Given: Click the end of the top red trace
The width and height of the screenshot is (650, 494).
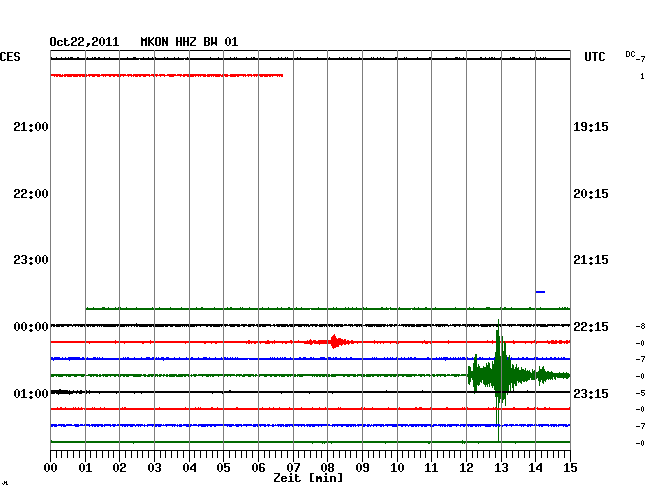Looking at the screenshot, I should click(281, 75).
